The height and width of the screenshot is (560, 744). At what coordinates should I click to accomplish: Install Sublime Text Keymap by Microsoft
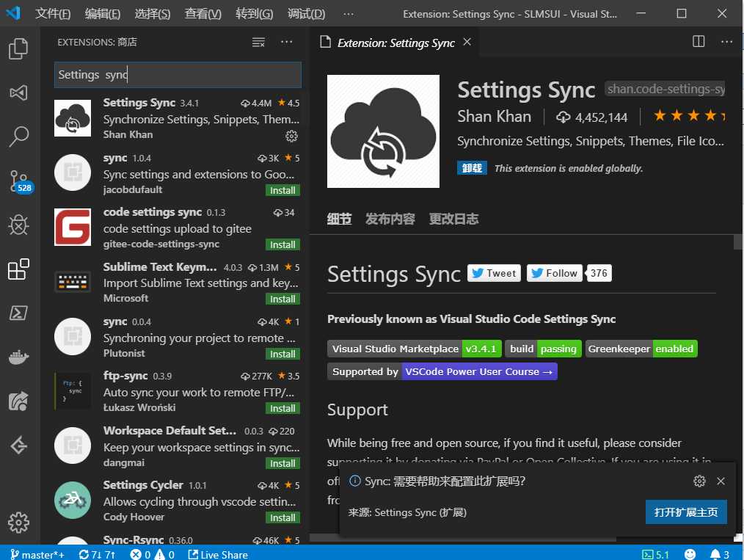click(x=282, y=299)
